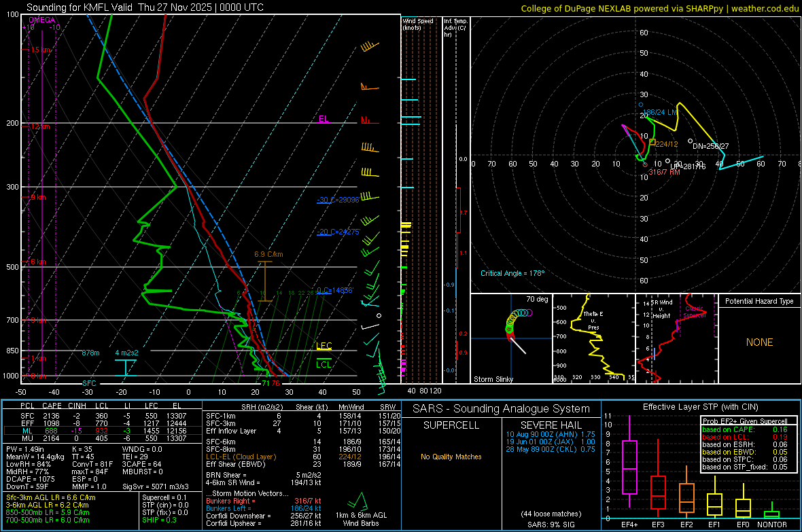
Task: Select the '10 Aug 90 00Z (AHN)' hail analogue
Action: click(x=551, y=434)
